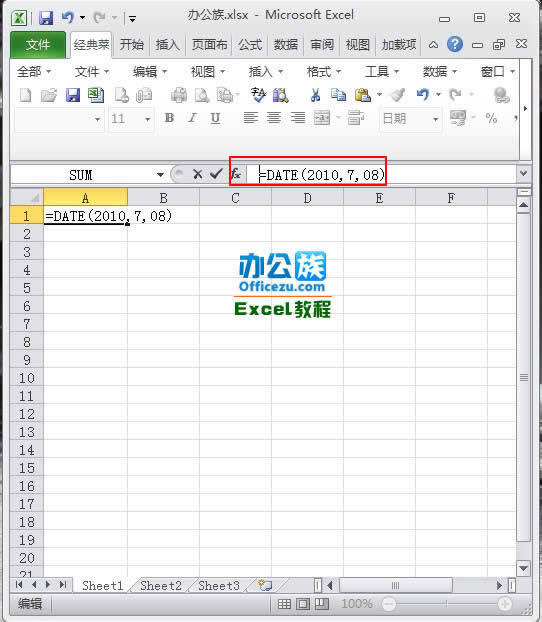This screenshot has width=542, height=622.
Task: Confirm formula with the check mark icon
Action: [x=216, y=174]
